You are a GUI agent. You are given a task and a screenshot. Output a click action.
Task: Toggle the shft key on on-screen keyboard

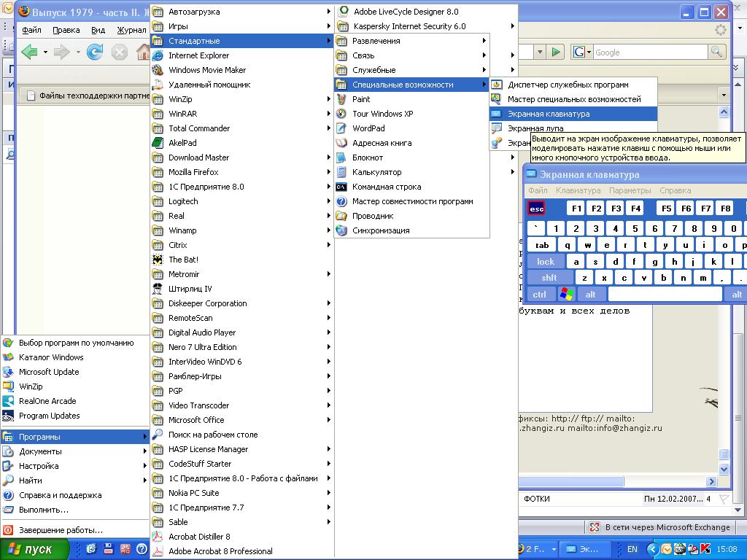(x=549, y=278)
